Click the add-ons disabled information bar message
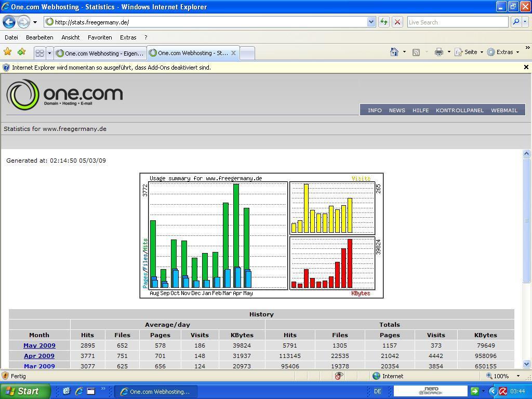The height and width of the screenshot is (399, 532). pyautogui.click(x=111, y=68)
